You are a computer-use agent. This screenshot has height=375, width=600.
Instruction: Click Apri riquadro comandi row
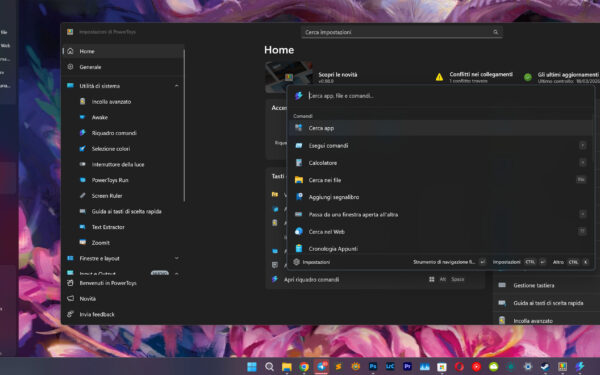tap(375, 280)
